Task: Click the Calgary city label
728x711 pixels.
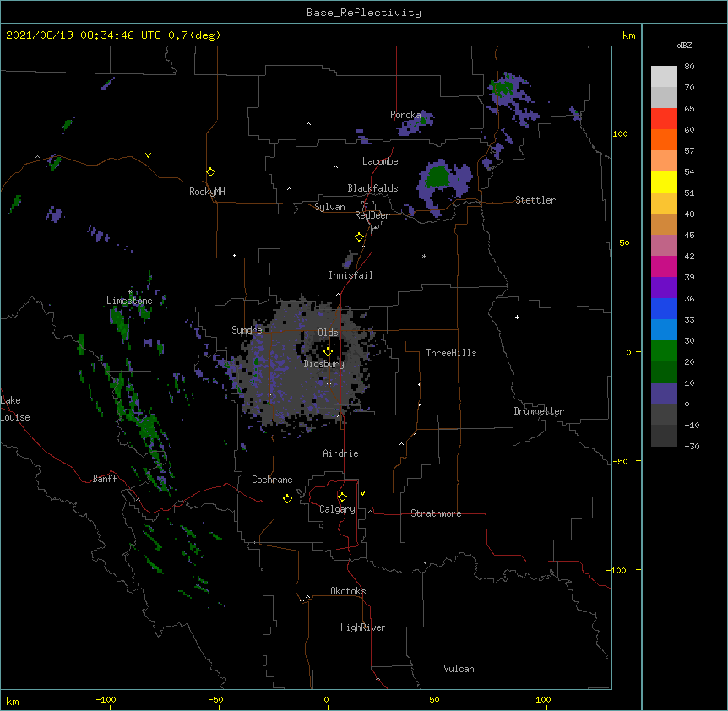Action: [x=337, y=509]
